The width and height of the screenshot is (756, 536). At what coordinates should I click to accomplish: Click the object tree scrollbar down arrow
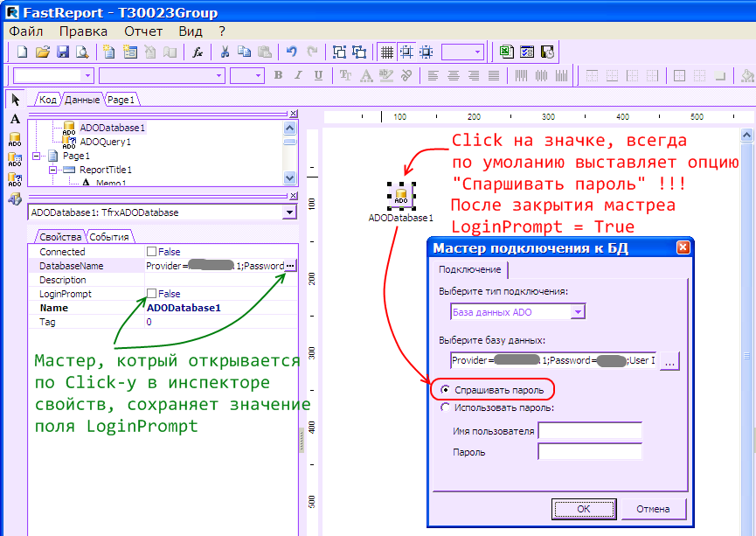[289, 178]
